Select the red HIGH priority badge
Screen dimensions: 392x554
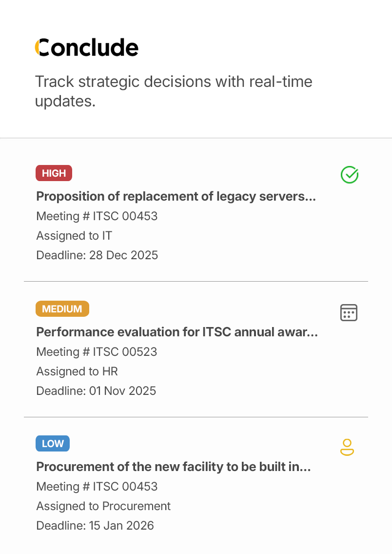coord(54,173)
